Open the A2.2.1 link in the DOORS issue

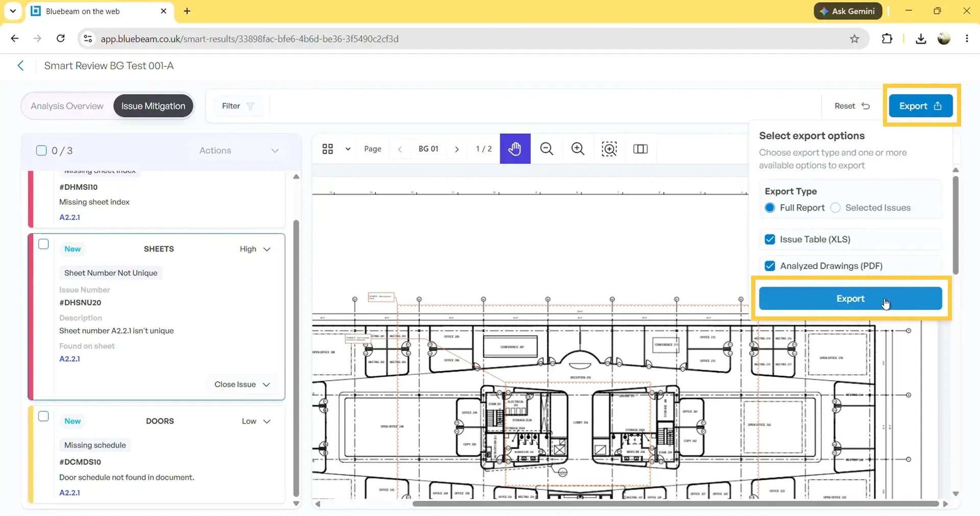click(x=69, y=493)
